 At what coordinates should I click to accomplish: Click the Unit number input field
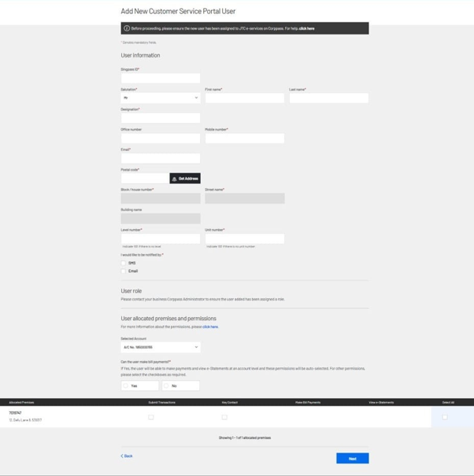click(x=245, y=238)
